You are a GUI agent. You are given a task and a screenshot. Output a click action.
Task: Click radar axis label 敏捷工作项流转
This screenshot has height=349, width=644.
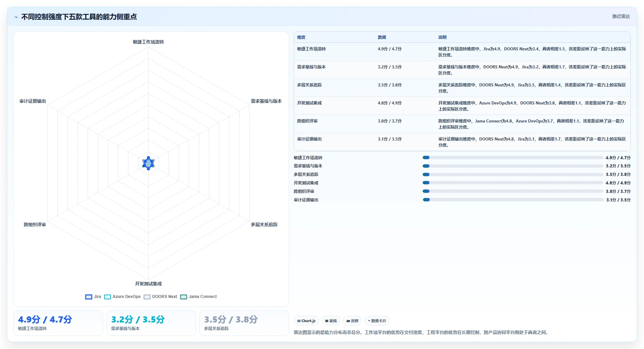pyautogui.click(x=148, y=42)
